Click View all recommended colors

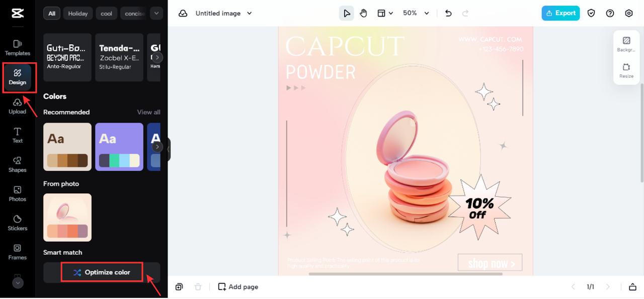click(148, 112)
